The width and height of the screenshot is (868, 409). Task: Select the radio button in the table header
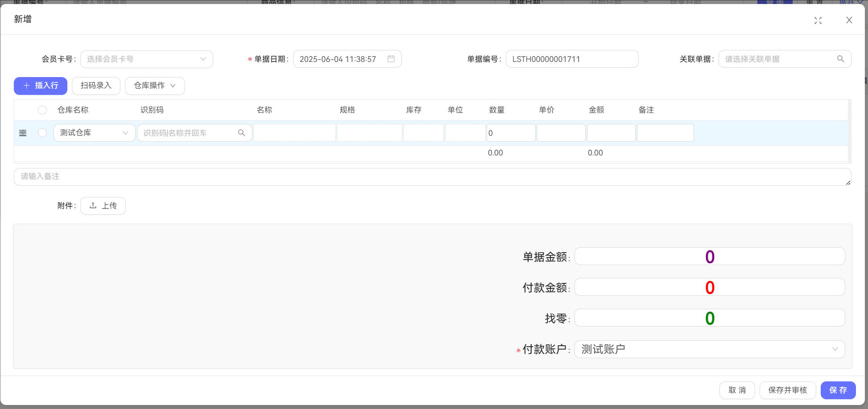coord(42,110)
